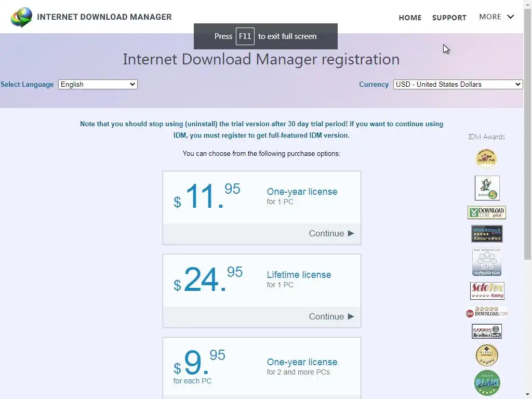This screenshot has width=532, height=399.
Task: Click the arrow beside One-year license Continue
Action: point(351,233)
